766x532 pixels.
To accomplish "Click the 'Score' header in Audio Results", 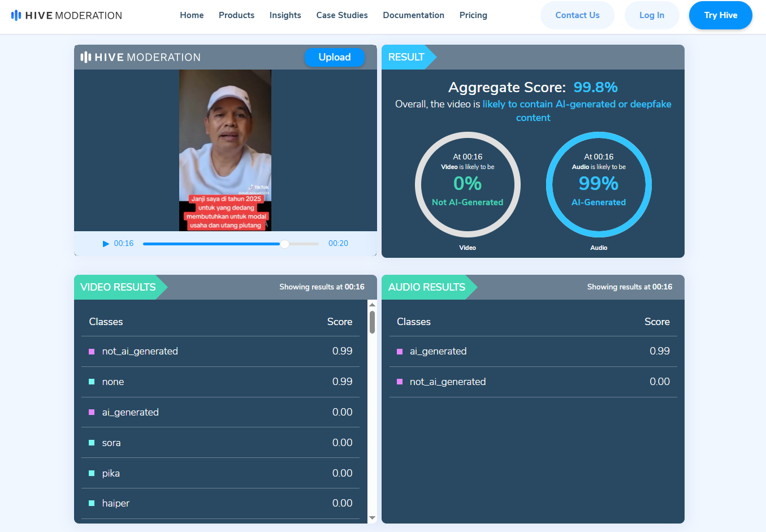I will tap(657, 322).
